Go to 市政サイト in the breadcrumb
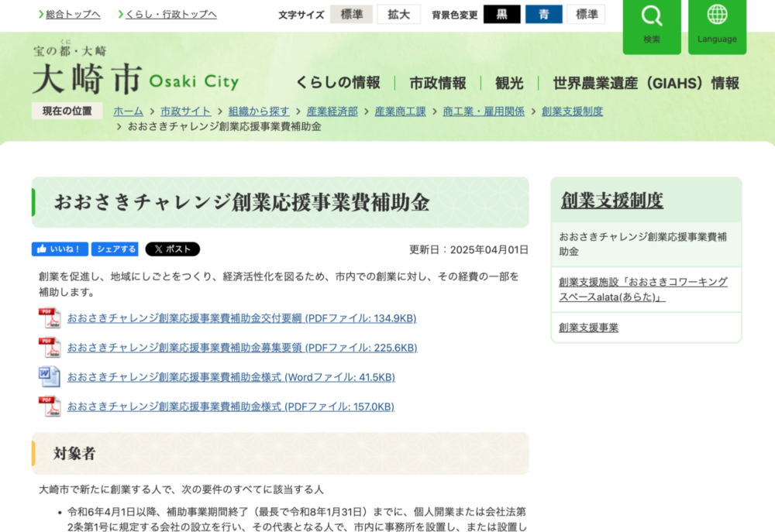The width and height of the screenshot is (775, 532). tap(186, 112)
